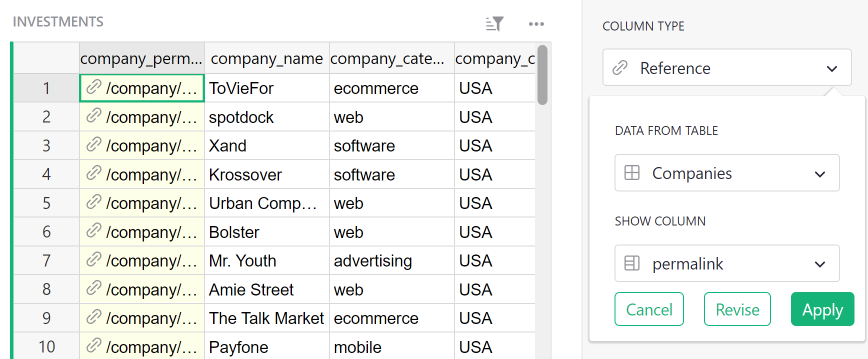Viewport: 868px width, 359px height.
Task: Open the sort and filter icon
Action: 494,23
